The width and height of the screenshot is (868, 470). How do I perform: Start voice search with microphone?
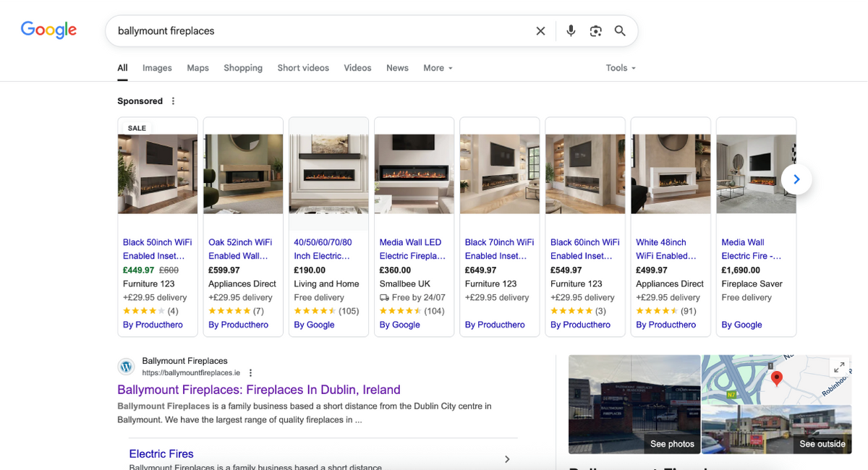571,31
